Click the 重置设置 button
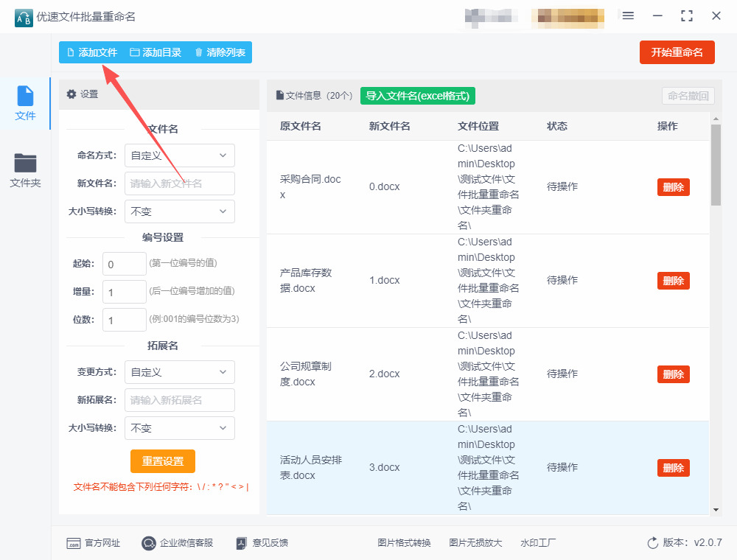Viewport: 737px width, 560px height. pyautogui.click(x=163, y=461)
